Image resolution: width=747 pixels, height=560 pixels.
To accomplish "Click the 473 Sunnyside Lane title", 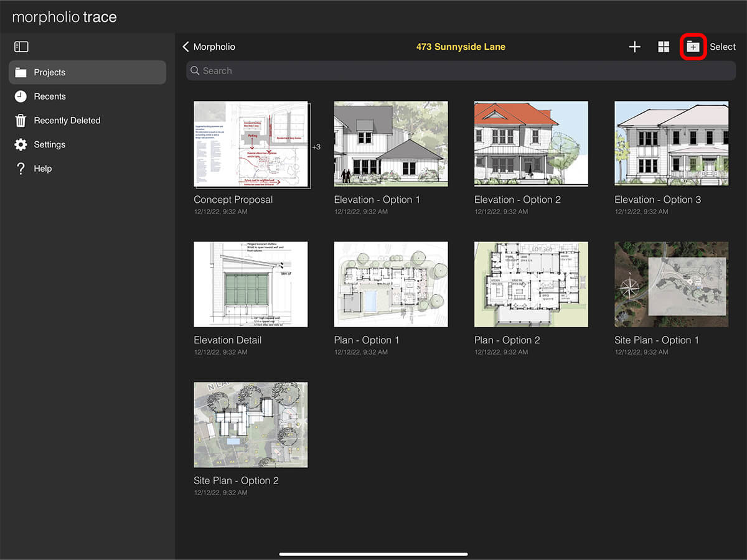I will pos(461,47).
